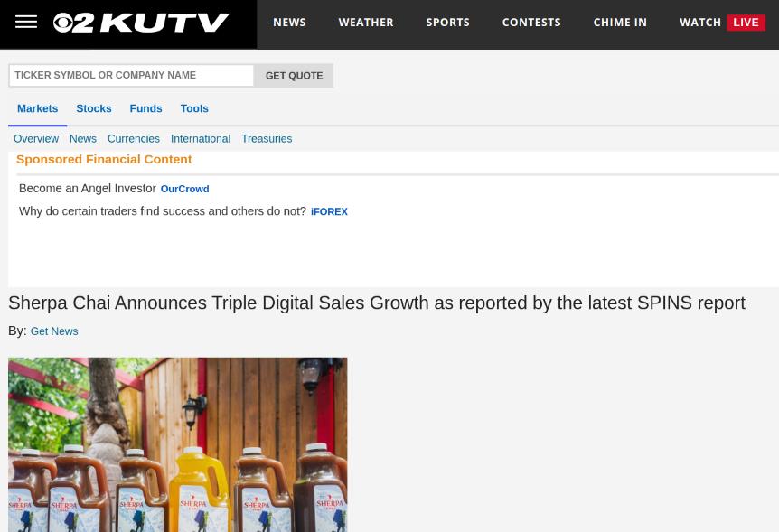Go to the International markets link

click(201, 139)
